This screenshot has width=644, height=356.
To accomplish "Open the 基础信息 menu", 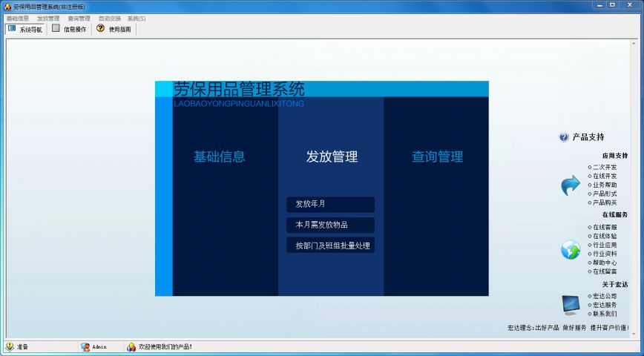I will (x=18, y=18).
